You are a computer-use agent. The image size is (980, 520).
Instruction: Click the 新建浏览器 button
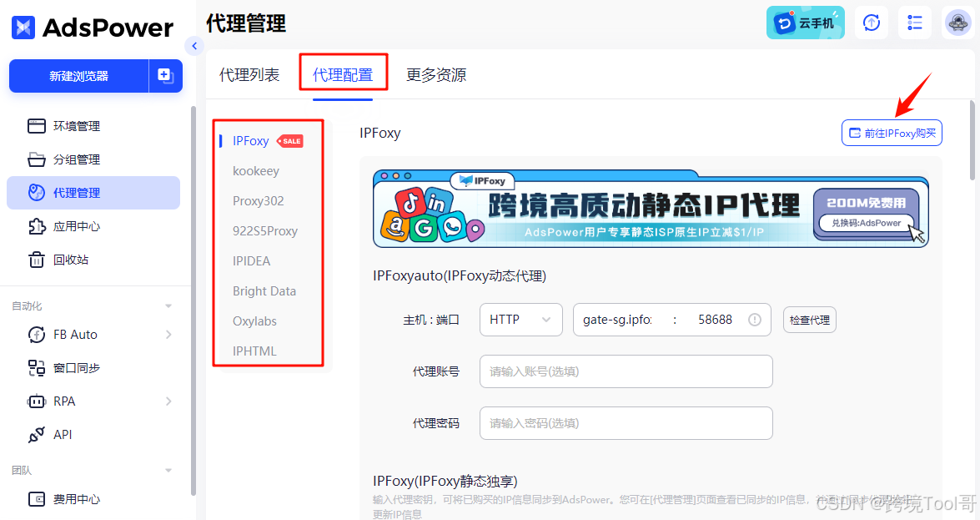point(78,76)
